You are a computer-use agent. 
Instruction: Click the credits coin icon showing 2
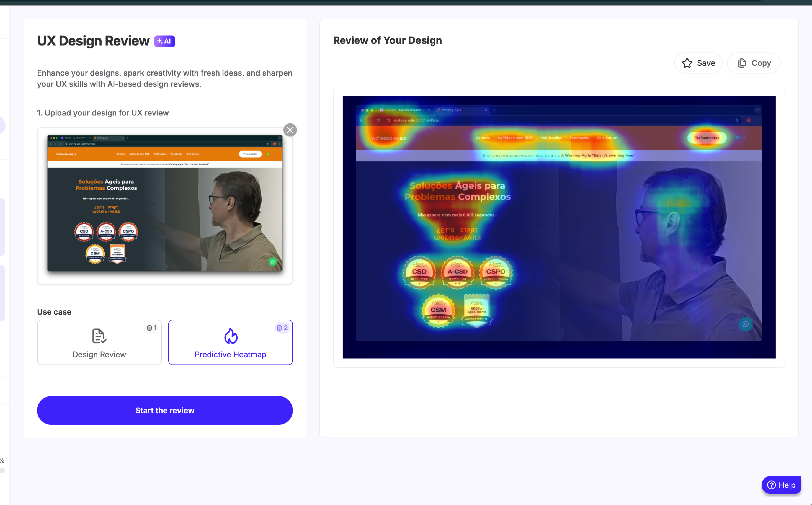coord(279,328)
